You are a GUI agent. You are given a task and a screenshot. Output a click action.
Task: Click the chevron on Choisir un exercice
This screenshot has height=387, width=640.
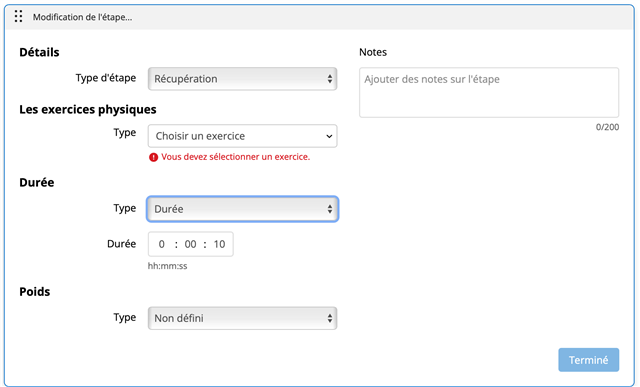(x=329, y=136)
